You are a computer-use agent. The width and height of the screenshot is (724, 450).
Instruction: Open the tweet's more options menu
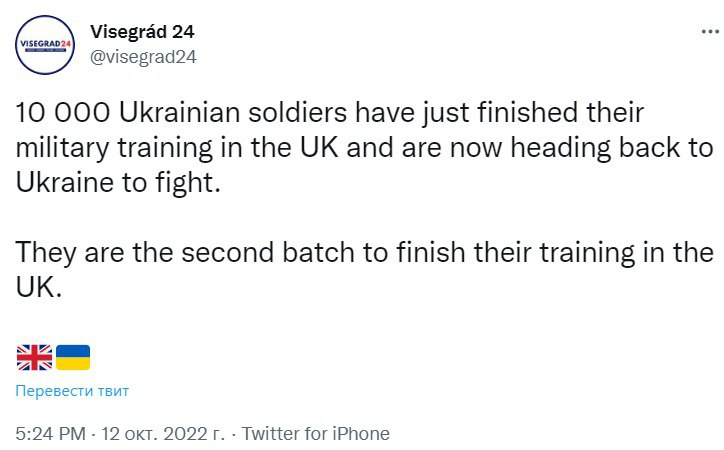click(698, 32)
